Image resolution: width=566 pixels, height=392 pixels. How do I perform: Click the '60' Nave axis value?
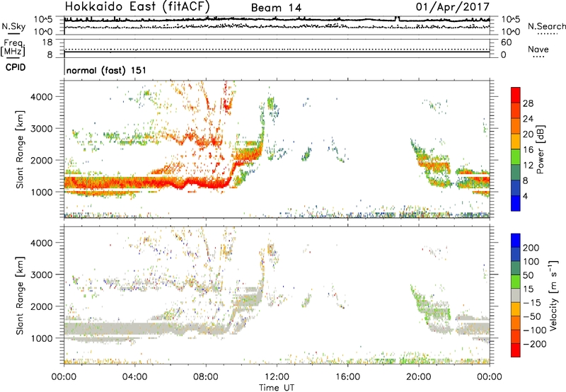point(506,42)
